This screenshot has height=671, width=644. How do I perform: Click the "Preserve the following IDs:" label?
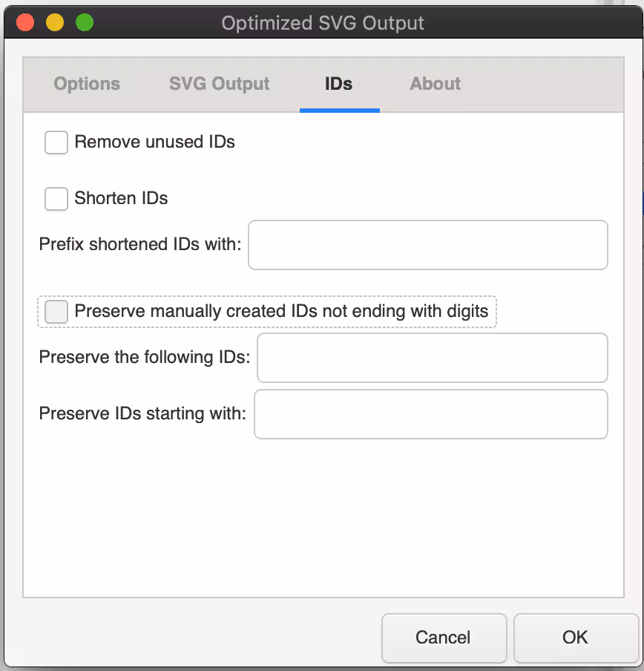click(144, 358)
